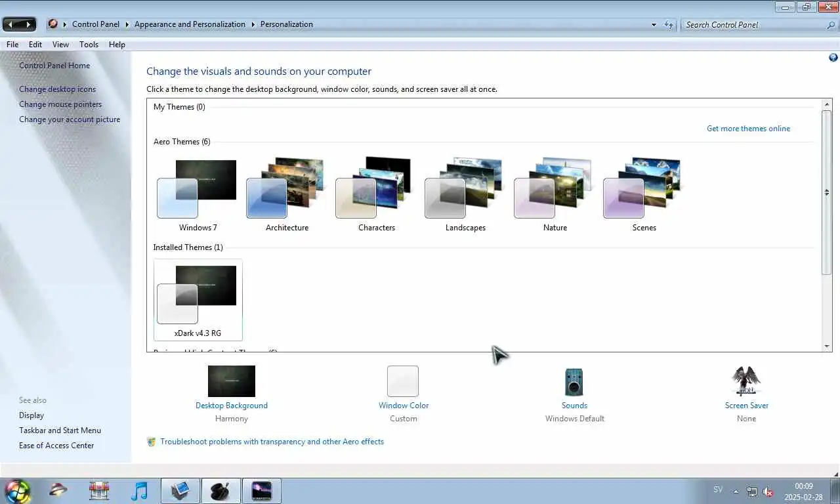Image resolution: width=840 pixels, height=504 pixels.
Task: Open Change your account picture
Action: coord(70,119)
